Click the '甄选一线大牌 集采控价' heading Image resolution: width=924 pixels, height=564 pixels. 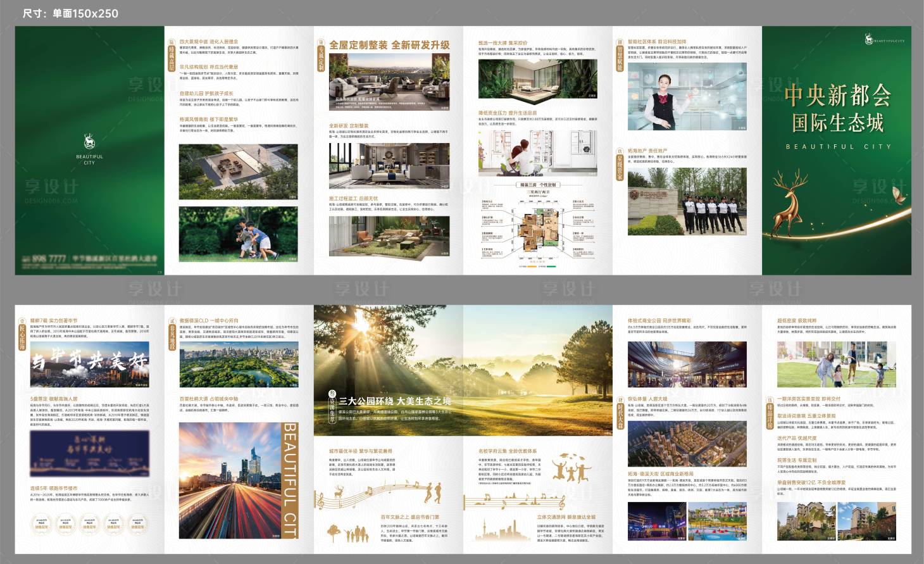pyautogui.click(x=503, y=43)
